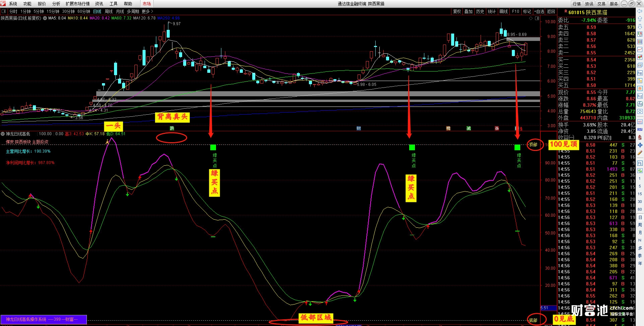Open the 多周期 multi-period view
Viewport: 644px width, 326px height.
(x=133, y=11)
